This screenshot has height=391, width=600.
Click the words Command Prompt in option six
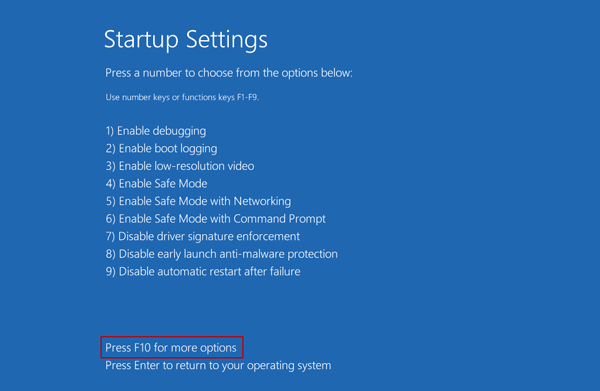pyautogui.click(x=279, y=219)
